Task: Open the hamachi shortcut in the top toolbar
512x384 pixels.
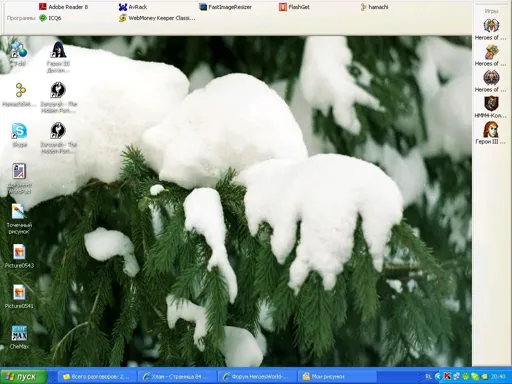Action: 374,7
